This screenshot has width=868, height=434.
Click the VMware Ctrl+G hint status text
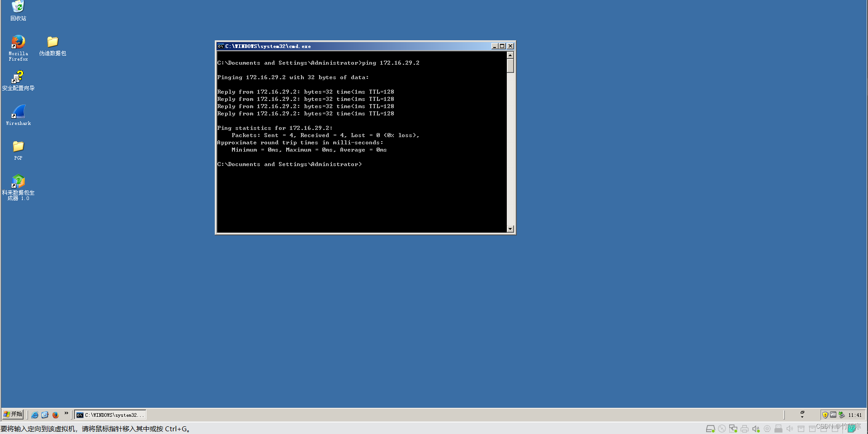tap(95, 429)
